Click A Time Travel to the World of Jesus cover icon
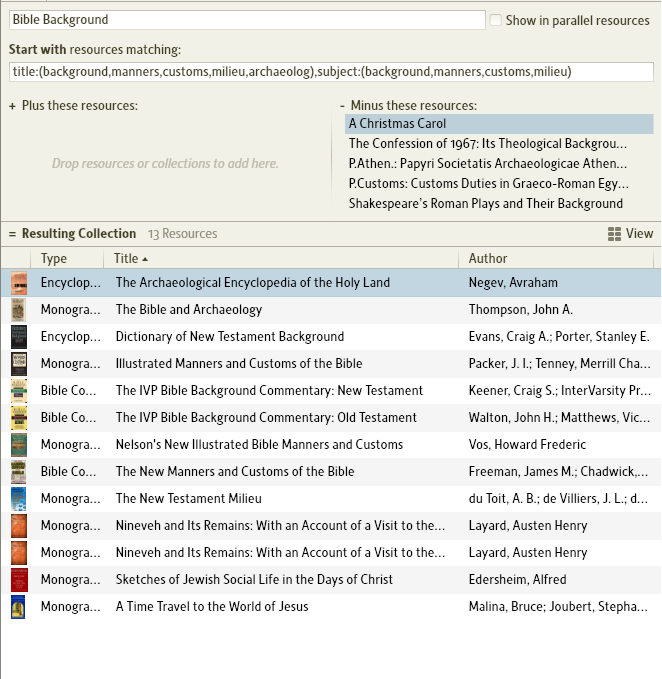The width and height of the screenshot is (662, 679). [x=18, y=607]
